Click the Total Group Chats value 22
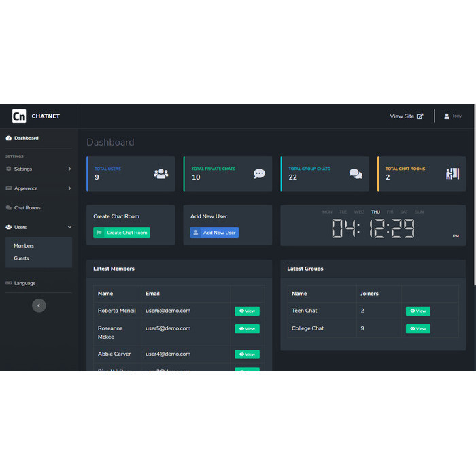The width and height of the screenshot is (476, 476). point(292,177)
